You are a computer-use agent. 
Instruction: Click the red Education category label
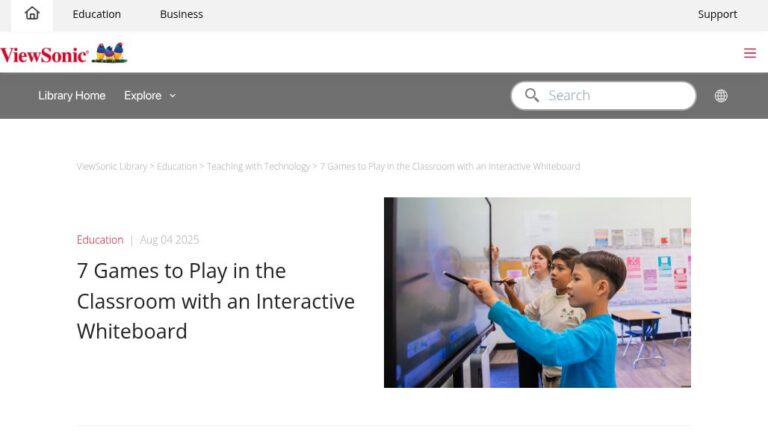point(100,240)
